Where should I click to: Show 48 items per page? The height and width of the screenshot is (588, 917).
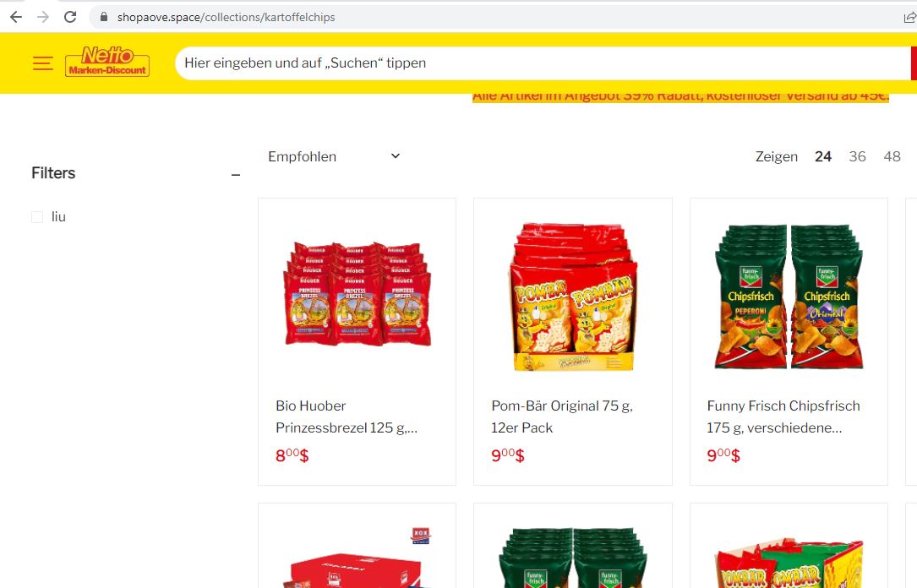(892, 156)
